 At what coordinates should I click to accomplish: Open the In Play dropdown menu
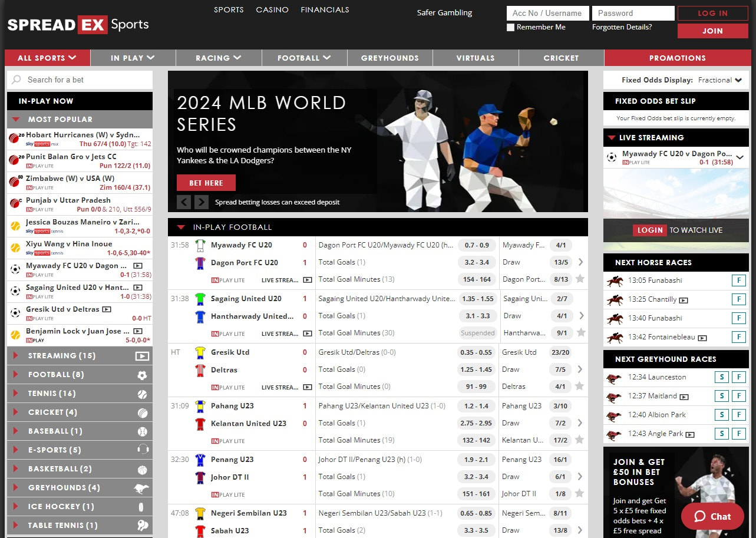pyautogui.click(x=133, y=58)
